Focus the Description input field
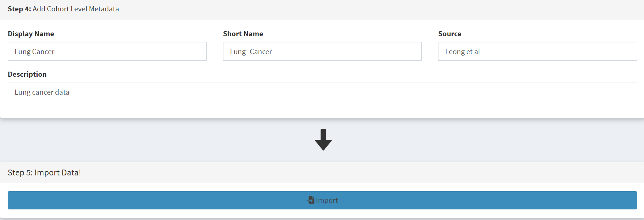Screen dimensions: 644x220 pos(322,92)
